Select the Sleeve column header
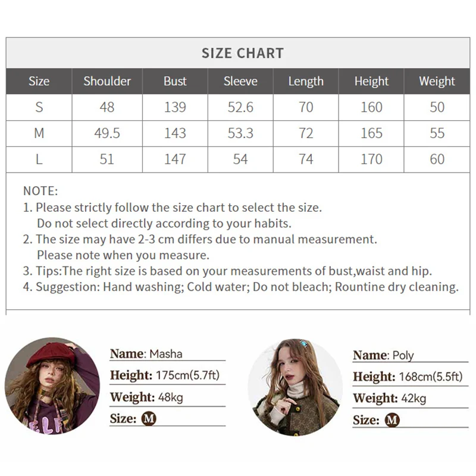The image size is (476, 476). point(240,82)
